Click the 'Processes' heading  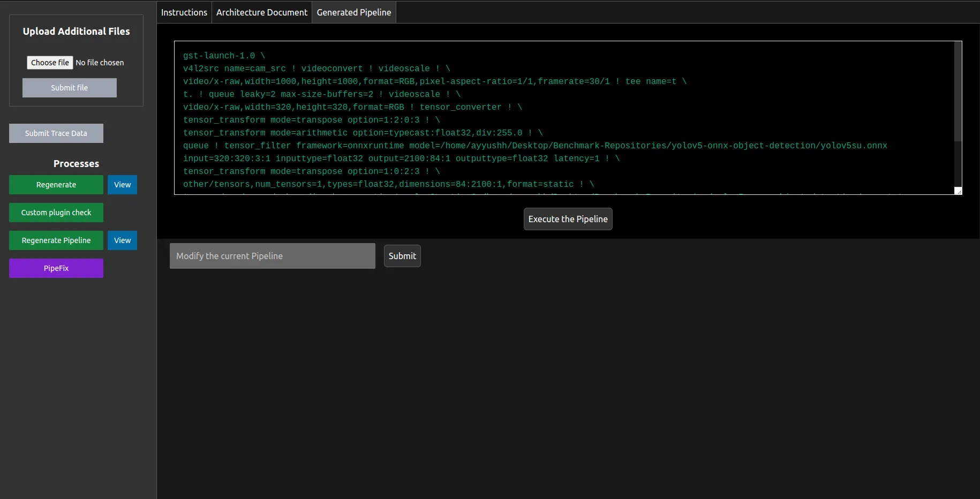[76, 163]
